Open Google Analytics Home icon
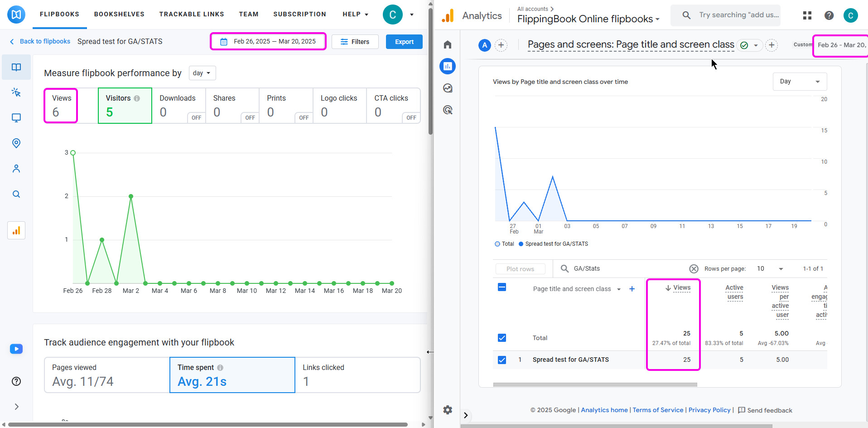 coord(448,44)
